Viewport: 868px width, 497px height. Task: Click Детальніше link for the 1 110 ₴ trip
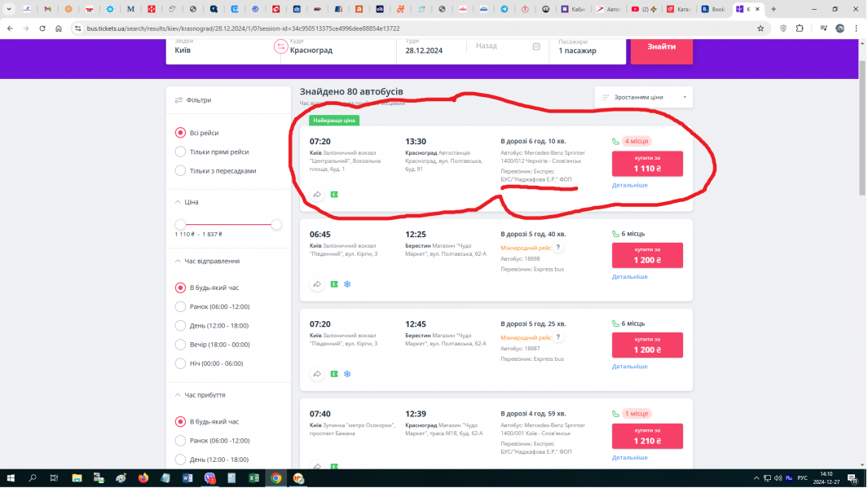629,185
